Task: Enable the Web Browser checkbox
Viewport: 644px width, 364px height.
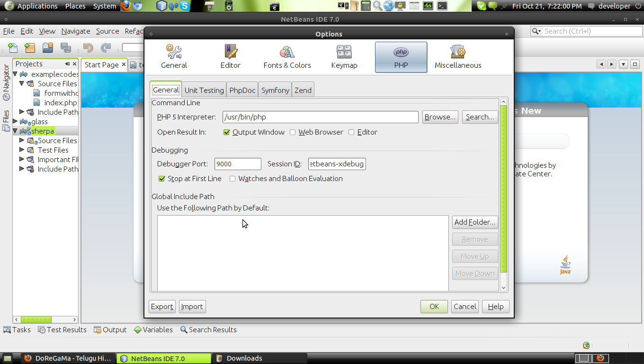Action: click(293, 132)
